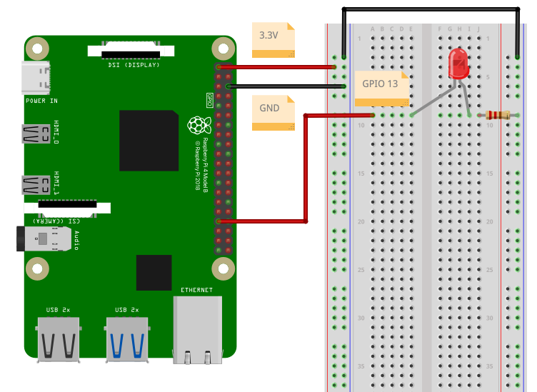The width and height of the screenshot is (537, 392).
Task: Click breadboard column label E
Action: (411, 29)
